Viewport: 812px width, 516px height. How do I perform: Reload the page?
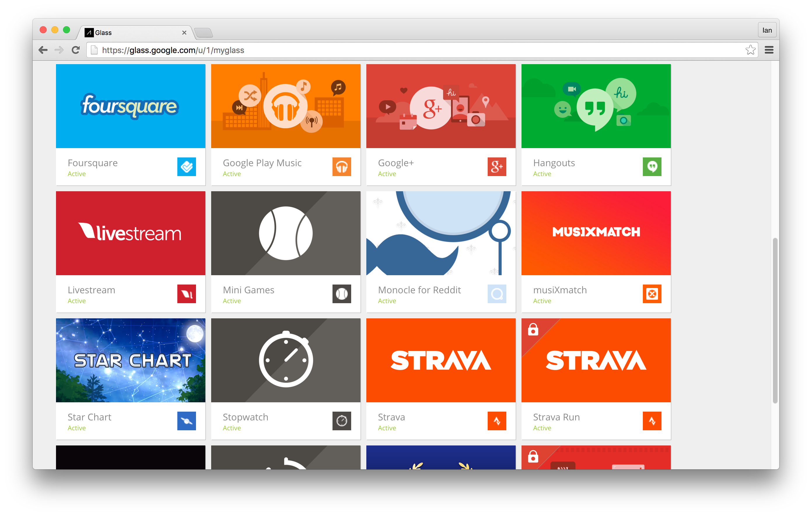click(x=76, y=50)
